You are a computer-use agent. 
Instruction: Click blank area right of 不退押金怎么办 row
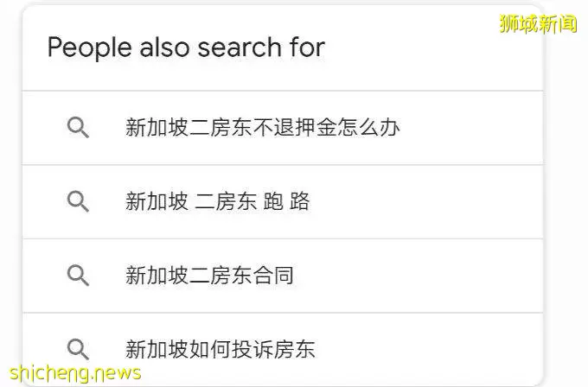point(470,127)
